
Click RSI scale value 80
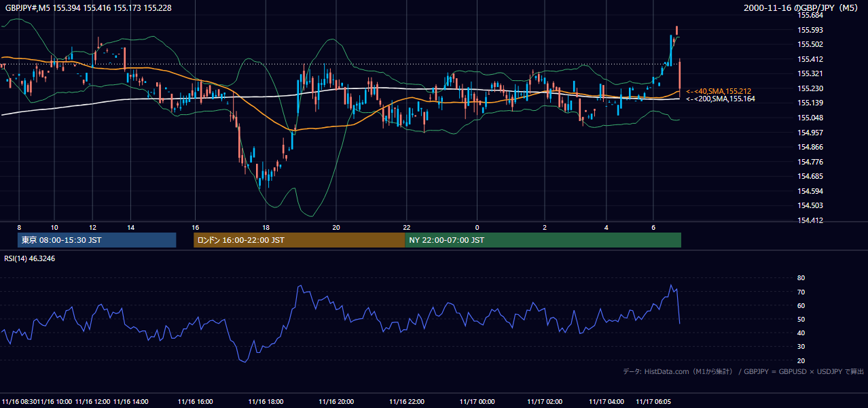click(x=801, y=278)
